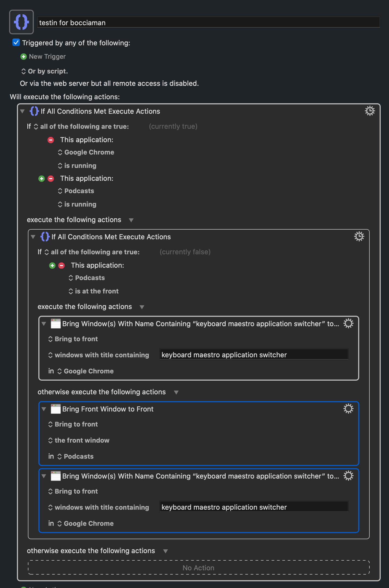Collapse the outer 'execute the following actions' section
The image size is (389, 588).
point(131,220)
